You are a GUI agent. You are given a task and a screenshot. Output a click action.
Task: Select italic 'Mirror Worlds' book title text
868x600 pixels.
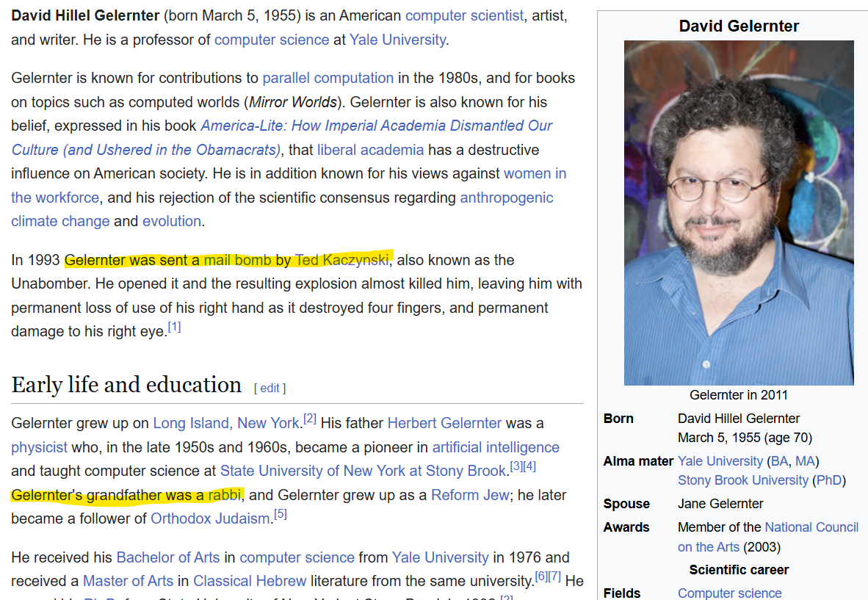click(x=293, y=102)
